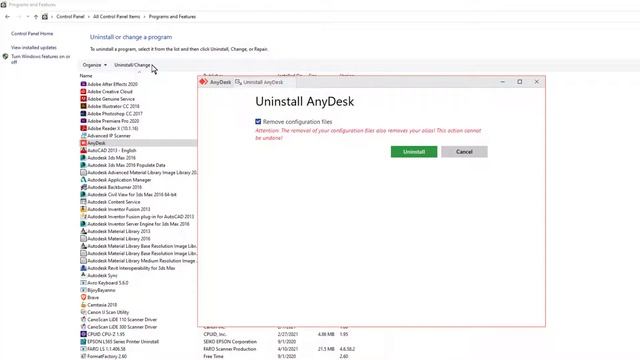Tick the Remove configuration files checkbox
Image resolution: width=640 pixels, height=360 pixels.
258,122
